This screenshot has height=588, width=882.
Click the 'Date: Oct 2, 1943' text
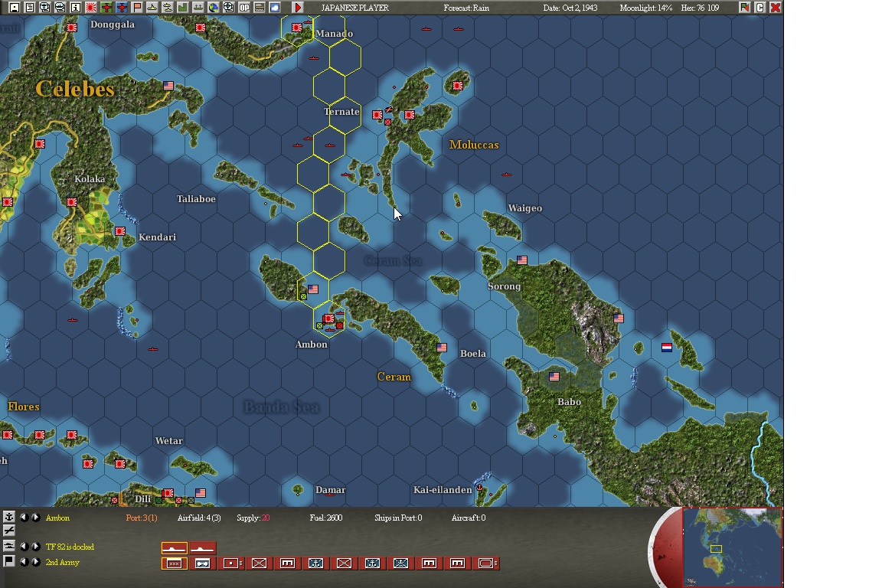click(x=570, y=8)
